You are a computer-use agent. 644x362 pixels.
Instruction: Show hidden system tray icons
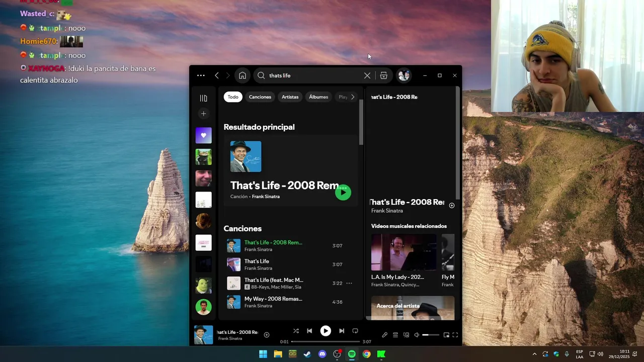[534, 354]
